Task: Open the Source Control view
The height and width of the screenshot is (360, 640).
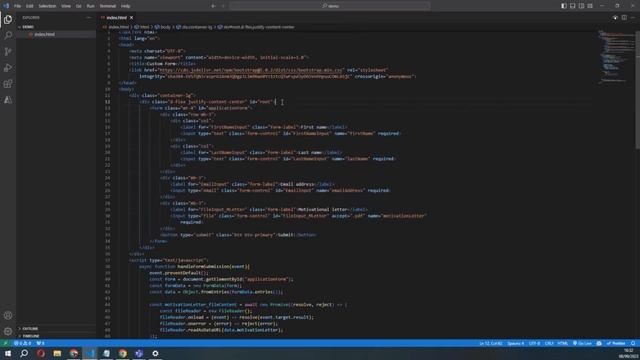Action: coord(8,51)
